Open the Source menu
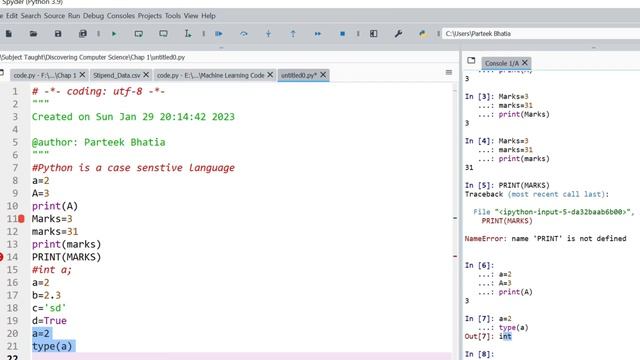 tap(54, 16)
